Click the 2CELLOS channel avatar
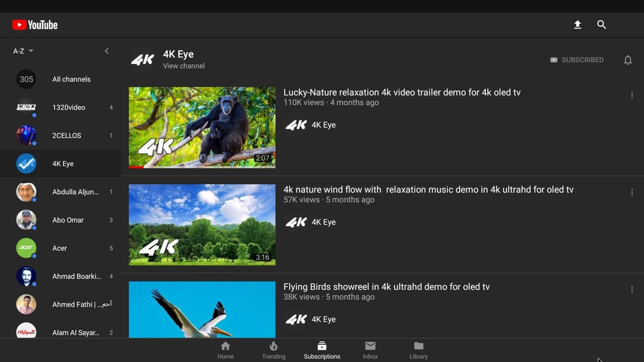Screen dimensions: 644x362 (x=26, y=136)
